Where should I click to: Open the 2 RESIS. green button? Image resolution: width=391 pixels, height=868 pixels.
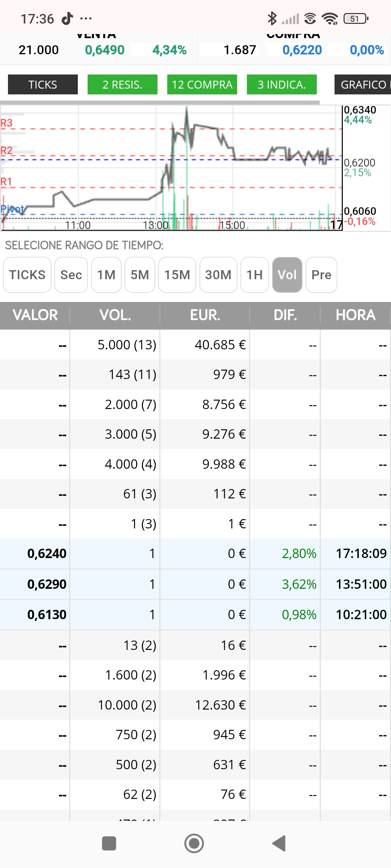click(122, 85)
